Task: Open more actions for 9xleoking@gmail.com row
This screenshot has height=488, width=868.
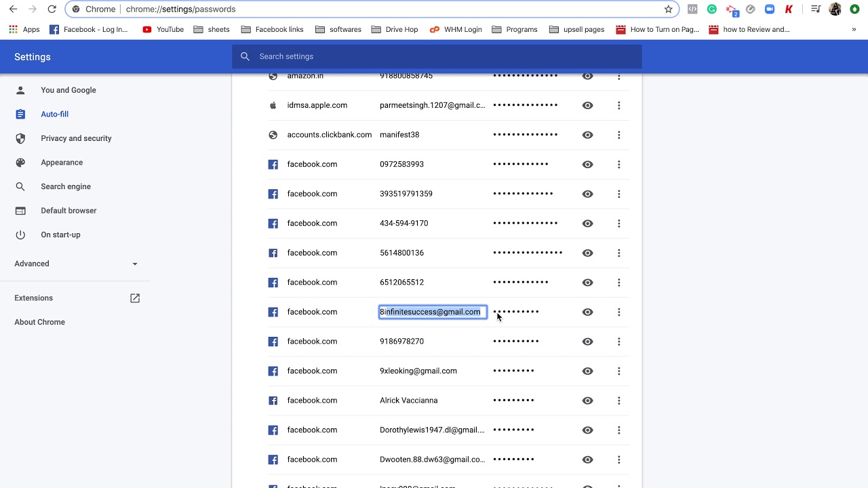Action: pos(618,371)
